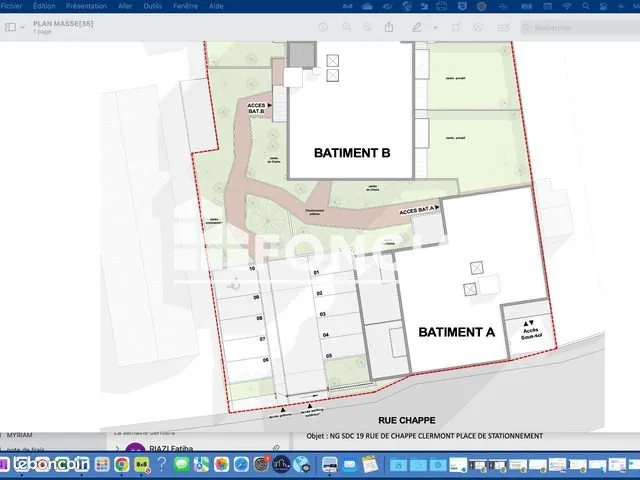The width and height of the screenshot is (640, 480).
Task: Open the share icon in toolbar
Action: click(389, 27)
